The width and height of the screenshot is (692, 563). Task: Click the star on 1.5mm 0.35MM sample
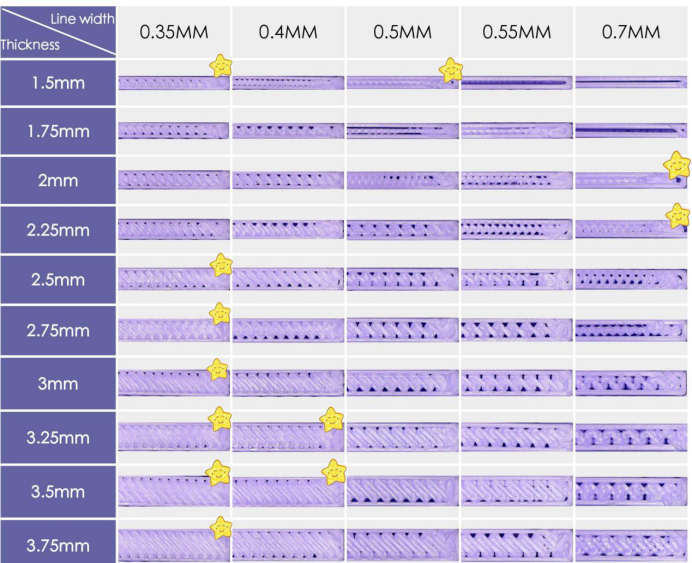pos(221,66)
